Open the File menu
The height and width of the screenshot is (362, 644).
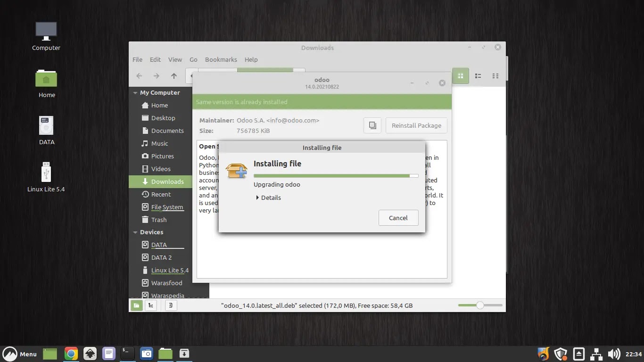(137, 59)
